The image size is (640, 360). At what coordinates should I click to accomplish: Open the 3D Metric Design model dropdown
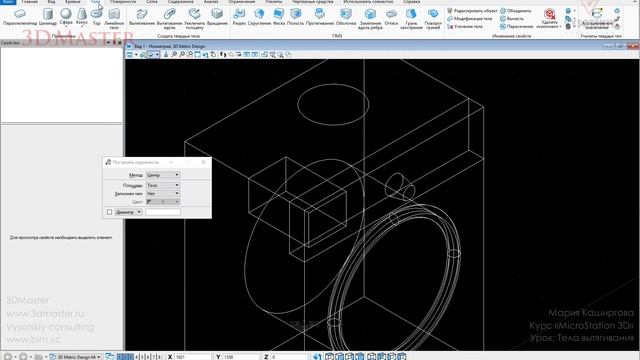(75, 357)
